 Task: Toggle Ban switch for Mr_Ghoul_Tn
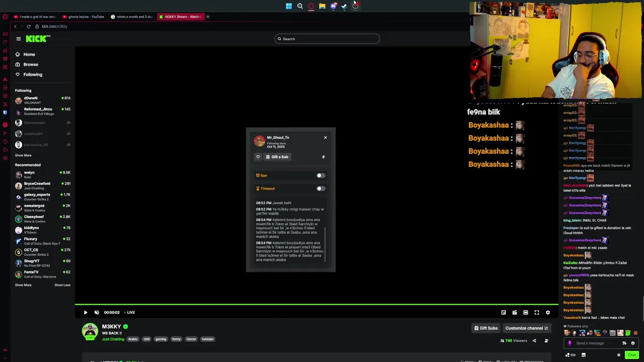coord(320,175)
